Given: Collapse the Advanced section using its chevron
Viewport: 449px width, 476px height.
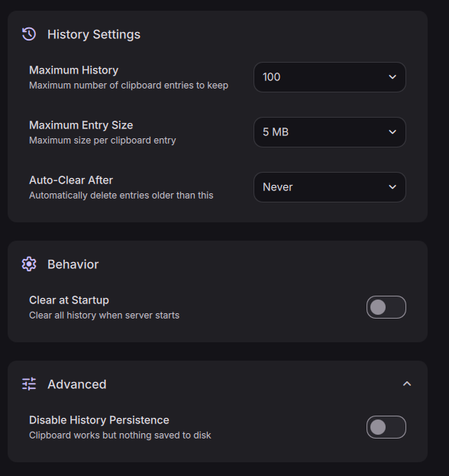Looking at the screenshot, I should 407,384.
